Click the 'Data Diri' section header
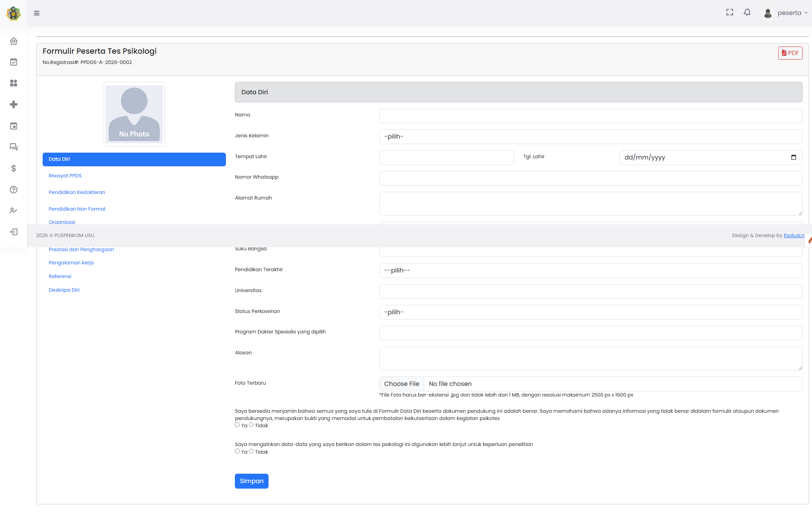 click(518, 92)
